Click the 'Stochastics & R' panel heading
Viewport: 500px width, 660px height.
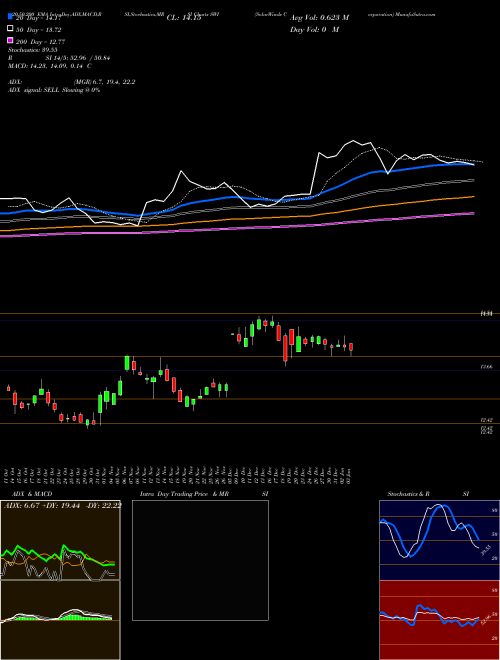click(x=409, y=494)
